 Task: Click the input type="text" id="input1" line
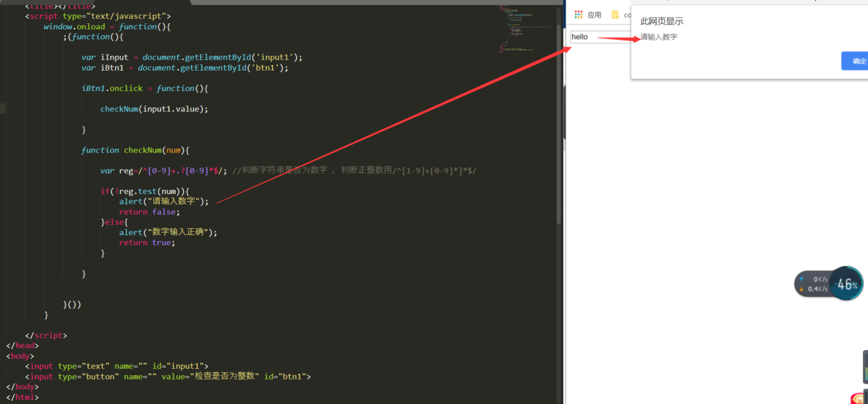tap(117, 366)
